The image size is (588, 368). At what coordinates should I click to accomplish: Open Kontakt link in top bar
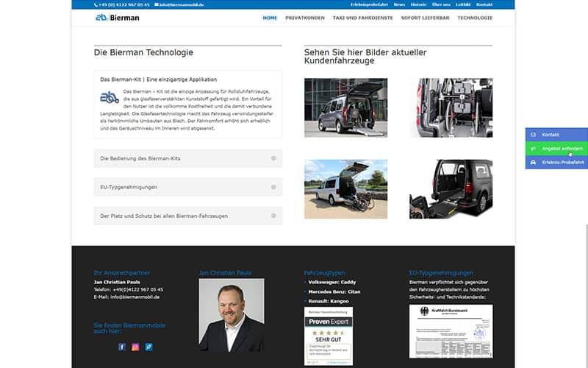tap(484, 4)
